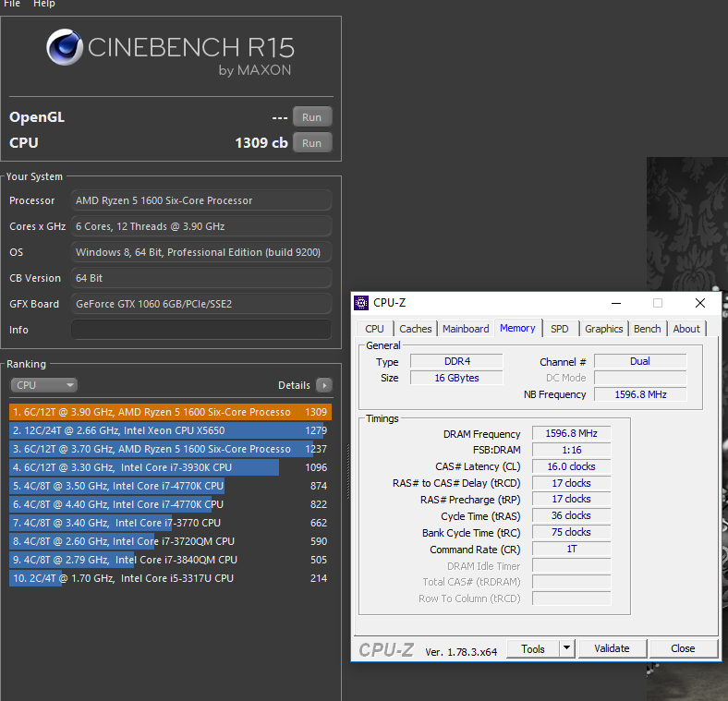The width and height of the screenshot is (728, 701).
Task: Click the Tools button in CPU-Z
Action: pos(532,648)
